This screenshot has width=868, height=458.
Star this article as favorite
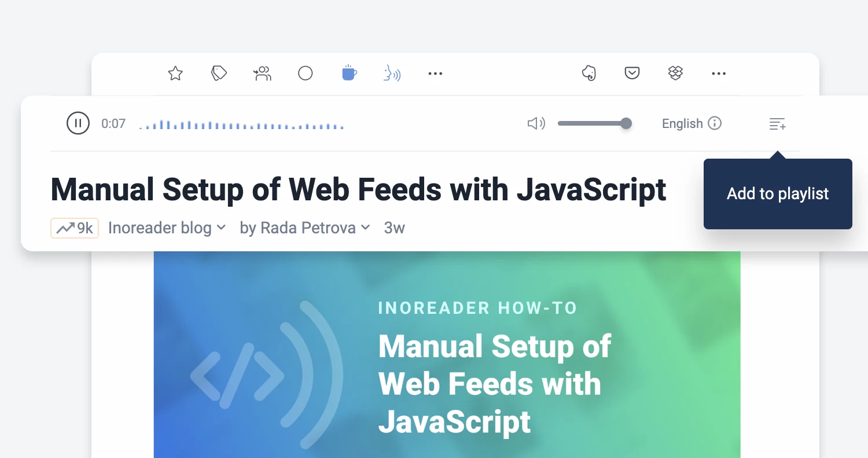[175, 73]
